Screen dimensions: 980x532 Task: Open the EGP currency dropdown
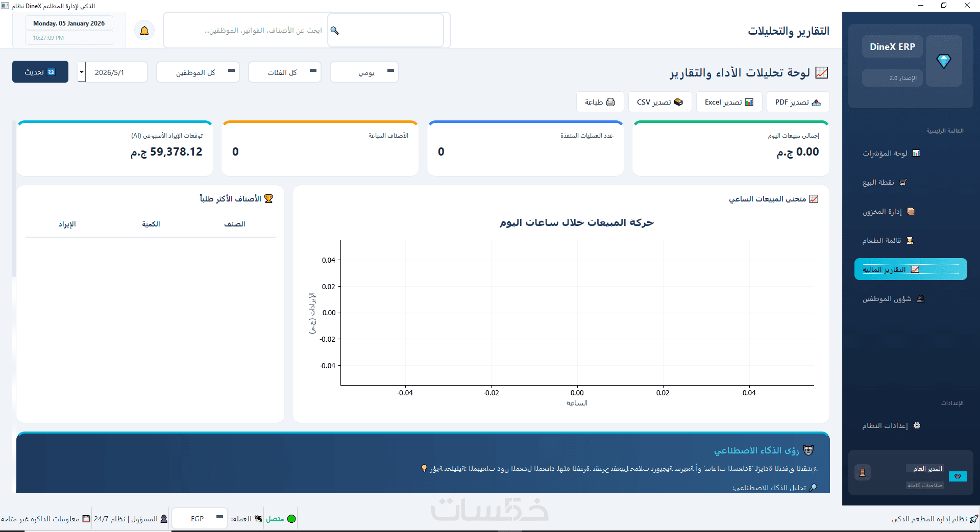coord(200,518)
